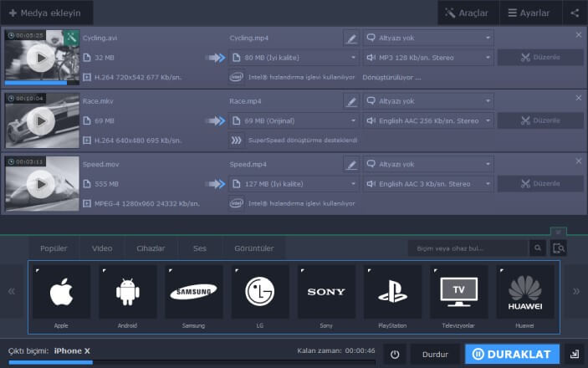Viewport: 588px width, 368px height.
Task: Click the Dönüştürülüyor status text
Action: pyautogui.click(x=391, y=77)
